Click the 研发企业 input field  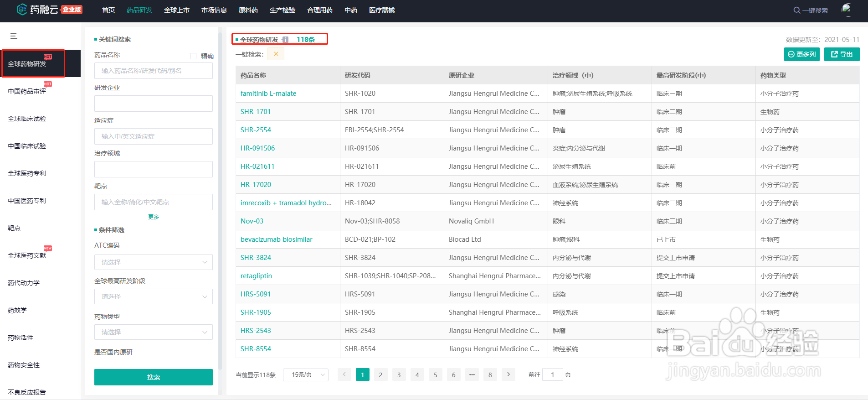tap(154, 104)
